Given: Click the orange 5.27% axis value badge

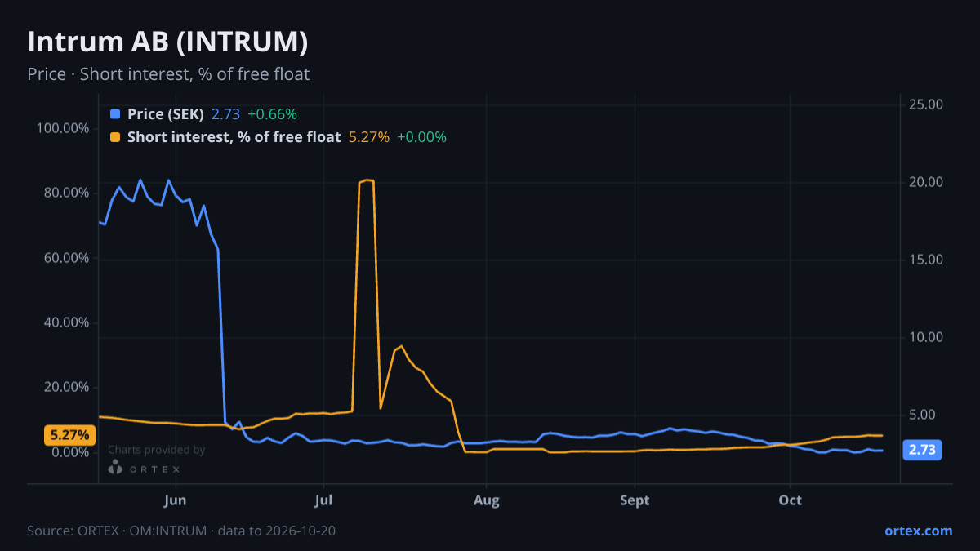Looking at the screenshot, I should pyautogui.click(x=69, y=435).
